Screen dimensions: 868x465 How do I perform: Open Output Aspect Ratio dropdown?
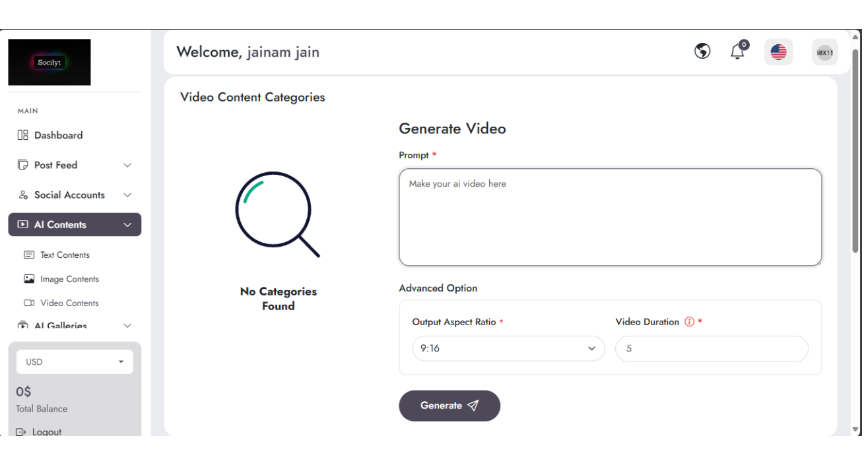(508, 349)
